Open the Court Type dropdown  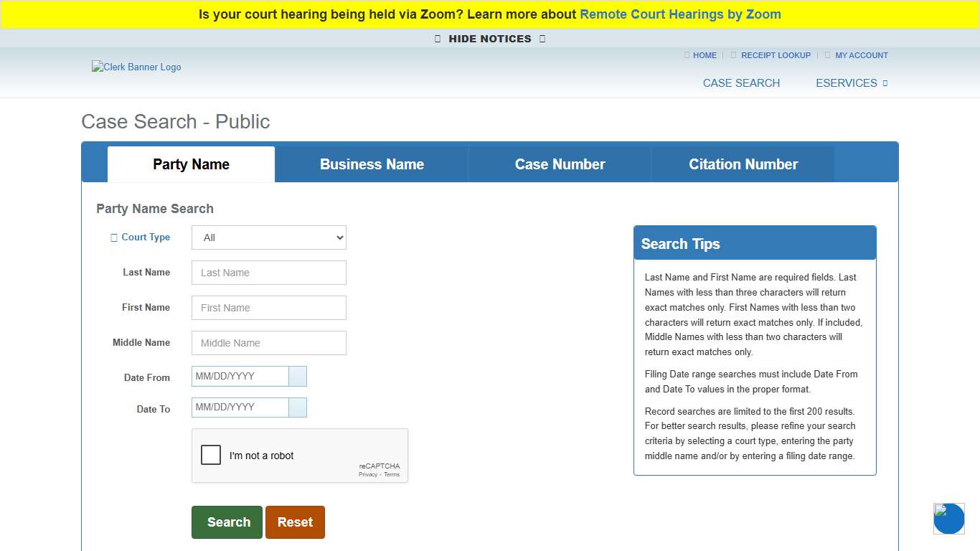(x=268, y=237)
